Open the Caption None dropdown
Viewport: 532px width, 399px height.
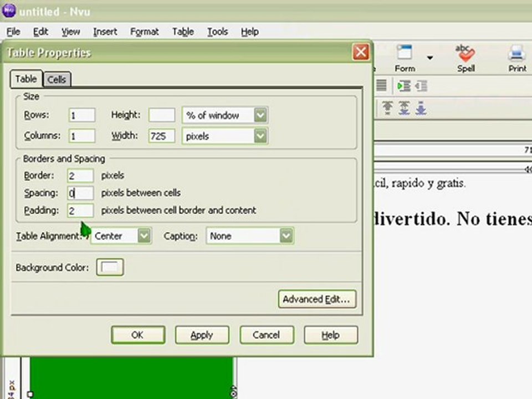pyautogui.click(x=250, y=236)
